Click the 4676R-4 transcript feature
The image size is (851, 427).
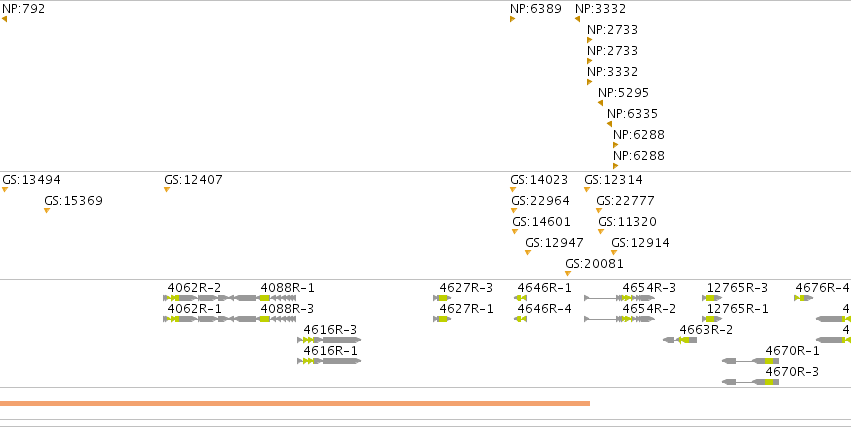803,298
